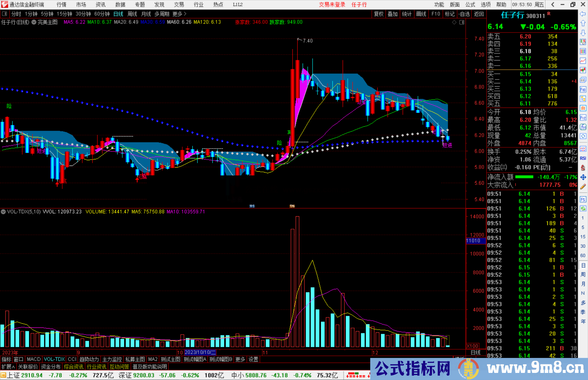Screen dimensions: 588x380
Task: Click the 2023/10/10 date marker on timeline
Action: point(200,352)
